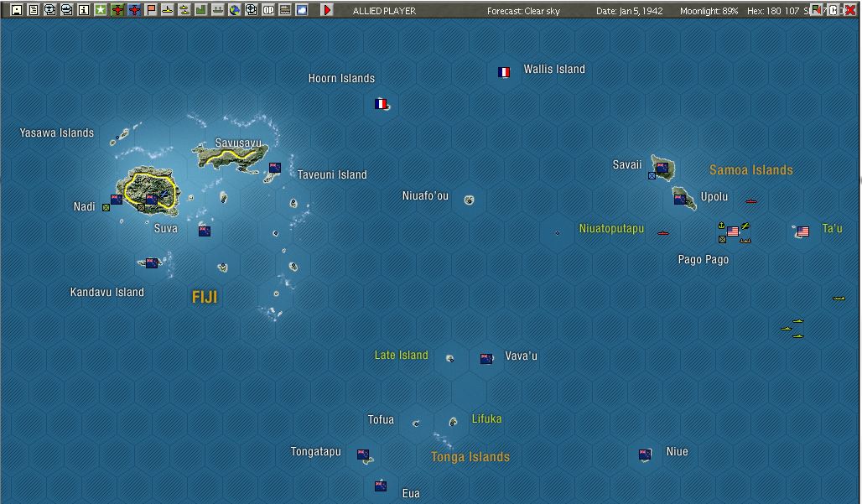Image resolution: width=862 pixels, height=504 pixels.
Task: Click the orange flag toolbar icon
Action: [151, 10]
